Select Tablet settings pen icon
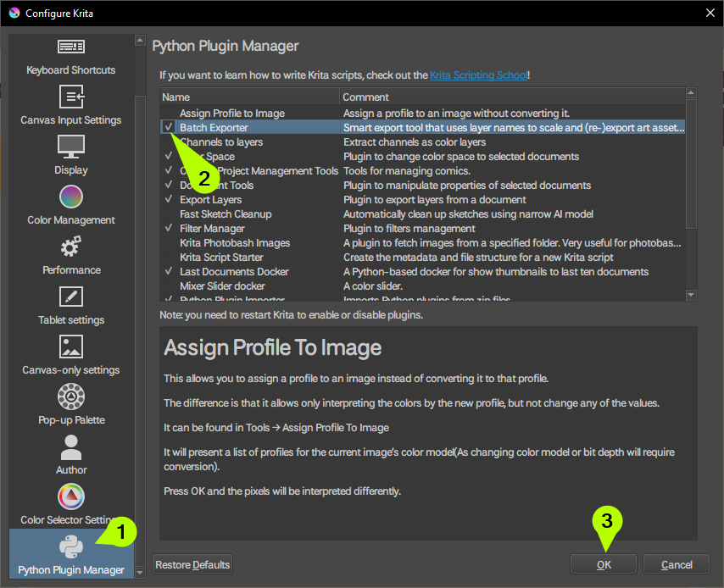Viewport: 724px width, 588px height. click(70, 297)
